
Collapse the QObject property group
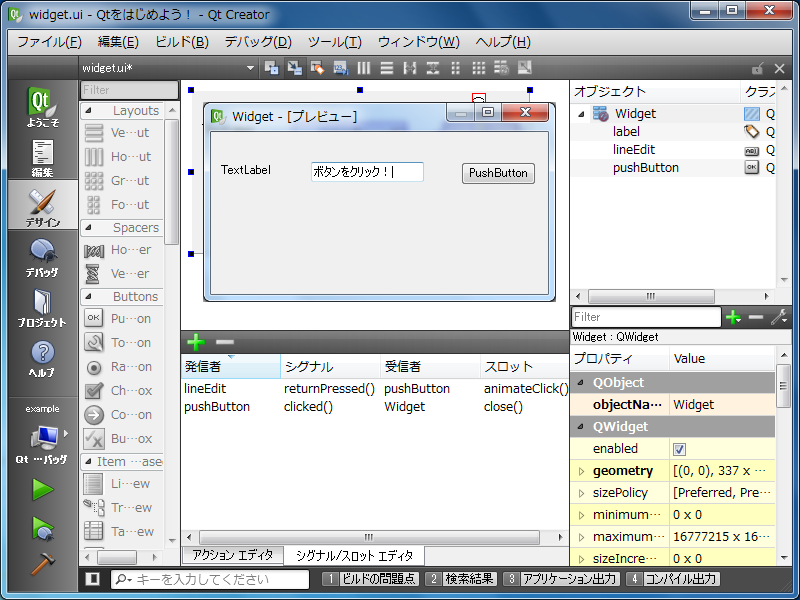(x=581, y=383)
